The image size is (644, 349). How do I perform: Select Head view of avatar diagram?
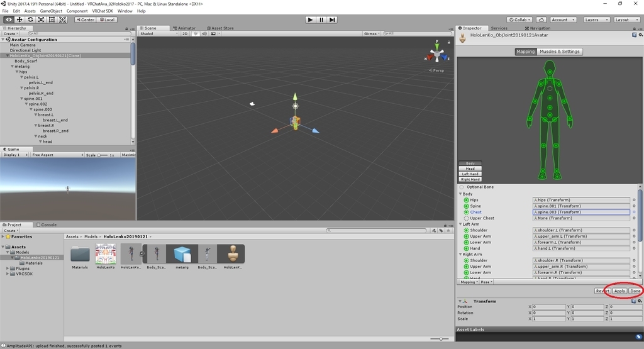point(470,169)
